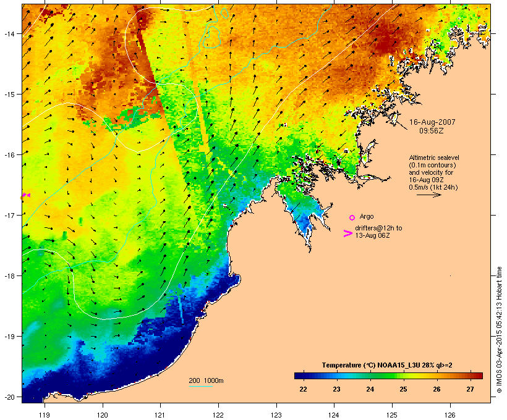Click colorbar tick label 26
The image size is (507, 420).
[x=437, y=389]
